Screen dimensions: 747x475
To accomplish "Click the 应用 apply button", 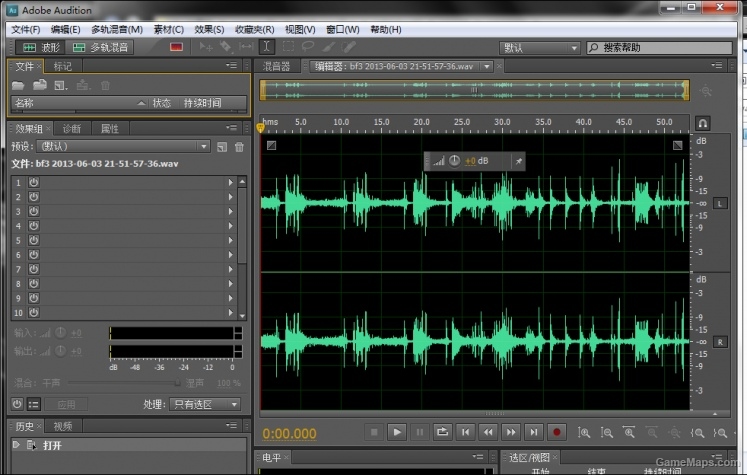I will pyautogui.click(x=66, y=404).
